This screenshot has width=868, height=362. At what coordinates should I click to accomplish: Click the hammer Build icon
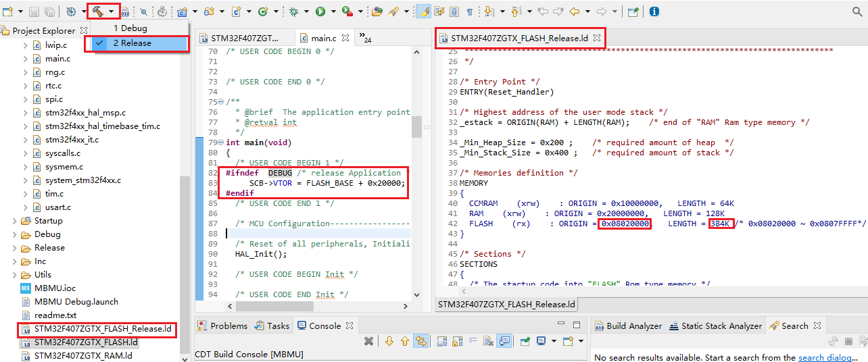(97, 11)
